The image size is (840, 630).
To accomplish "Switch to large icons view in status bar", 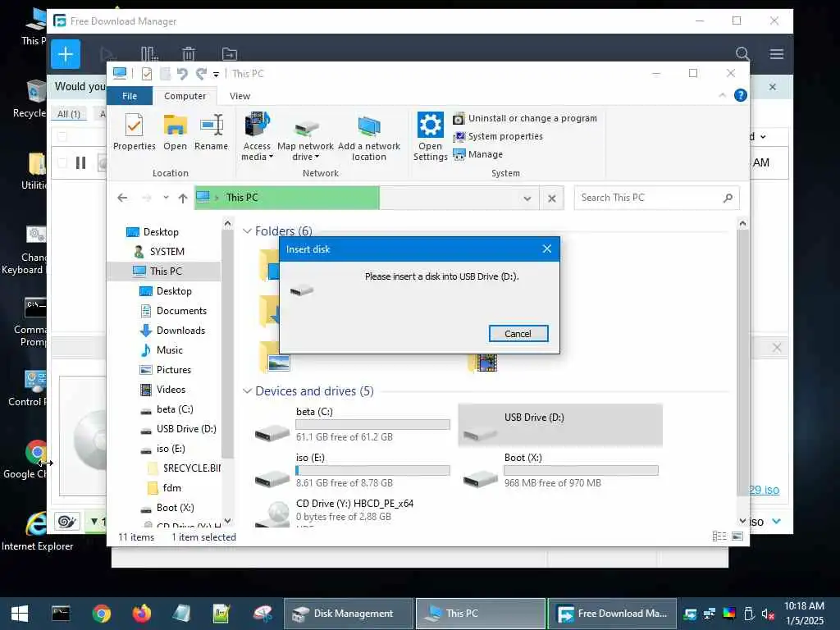I will tap(737, 536).
